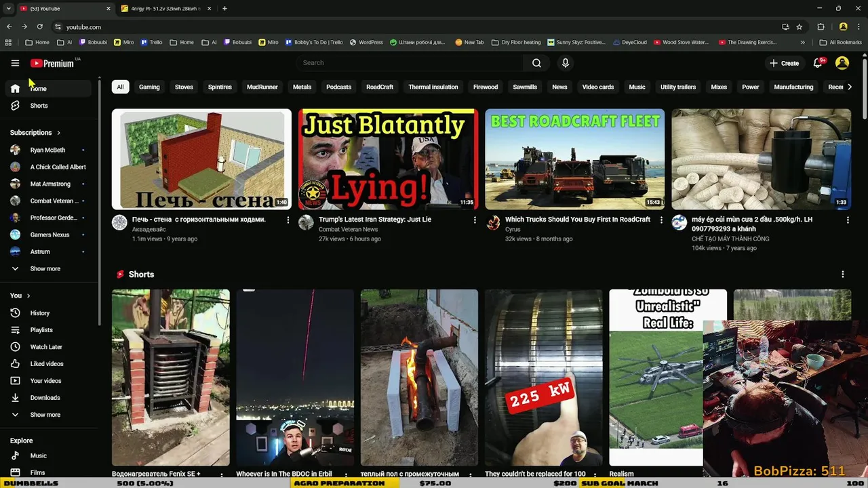Screen dimensions: 868x488
Task: Expand Show more under Subscriptions
Action: (x=49, y=268)
